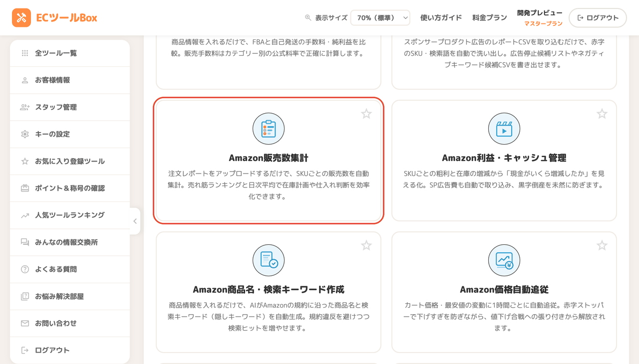Open 全ツール一覧 in the sidebar

[x=70, y=53]
